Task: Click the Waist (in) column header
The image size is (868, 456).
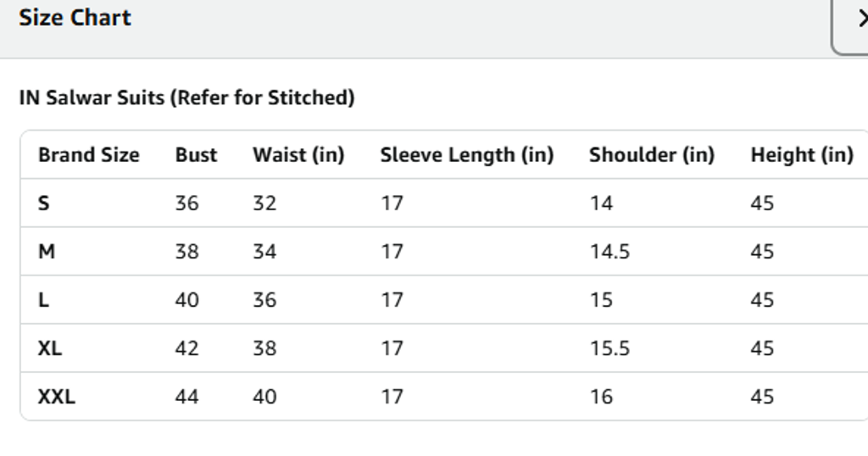Action: tap(298, 155)
